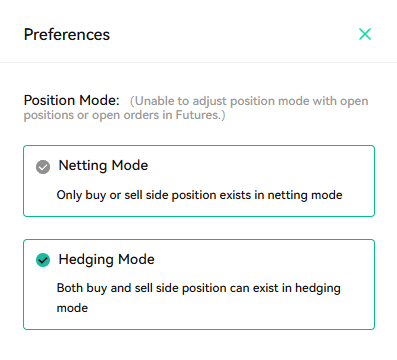
Task: Click the Netting Mode option card
Action: point(199,181)
